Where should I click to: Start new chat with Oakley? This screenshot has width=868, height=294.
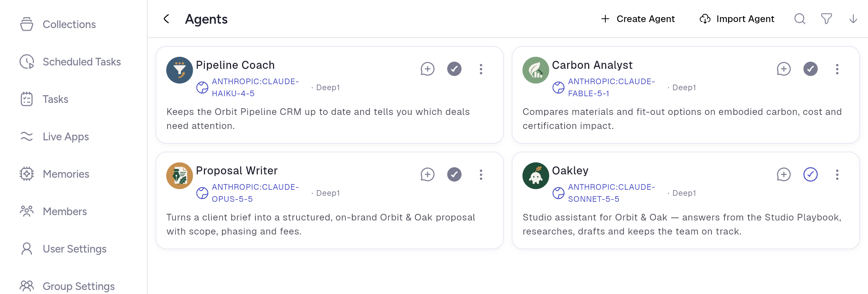pos(784,175)
